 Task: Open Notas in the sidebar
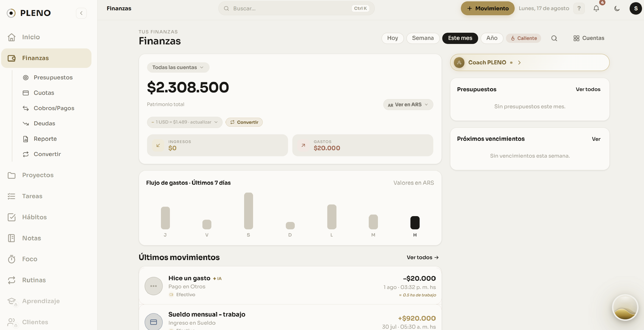tap(46, 238)
